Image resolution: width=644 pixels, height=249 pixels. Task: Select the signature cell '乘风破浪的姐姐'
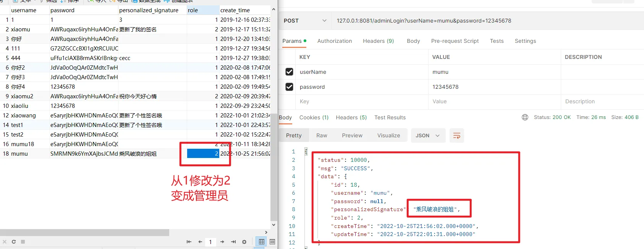tap(152, 154)
